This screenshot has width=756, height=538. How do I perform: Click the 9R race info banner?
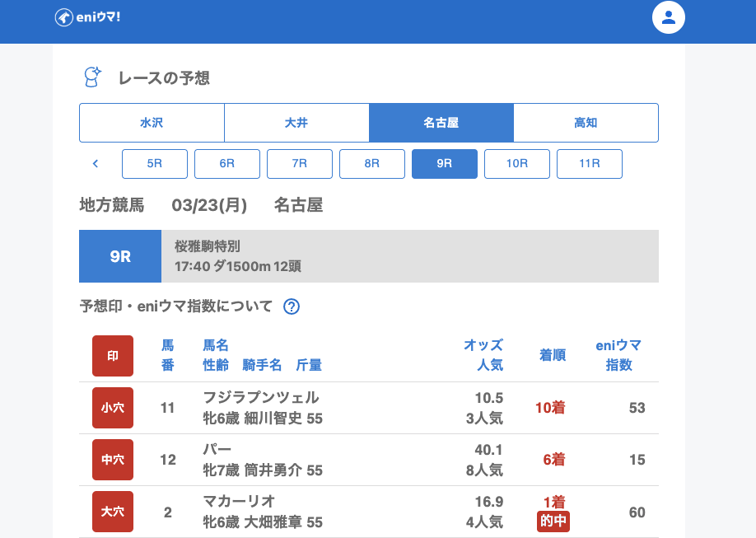pyautogui.click(x=369, y=256)
